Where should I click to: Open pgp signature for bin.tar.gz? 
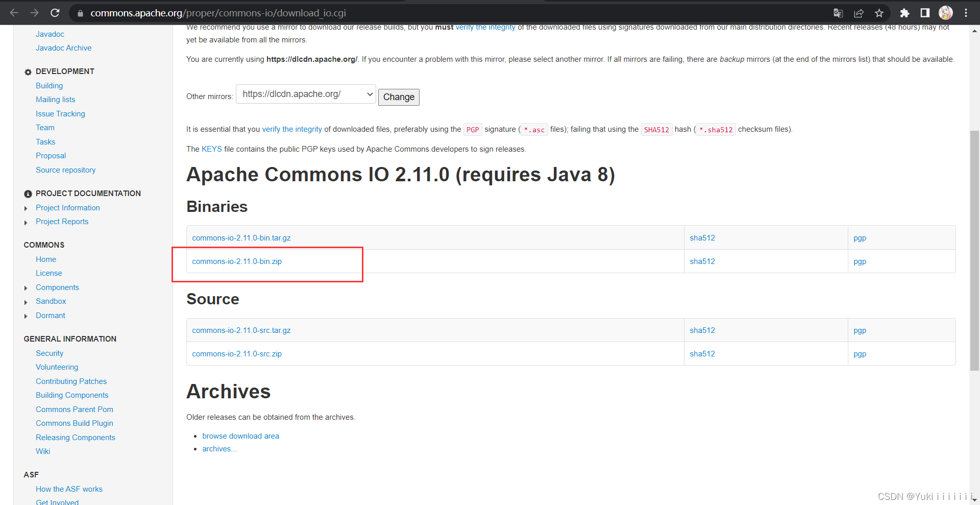coord(860,238)
